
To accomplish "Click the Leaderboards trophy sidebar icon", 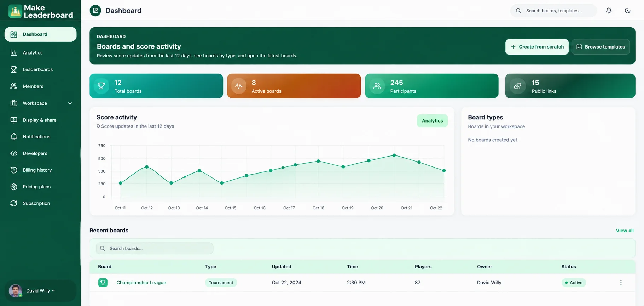I will coord(14,69).
